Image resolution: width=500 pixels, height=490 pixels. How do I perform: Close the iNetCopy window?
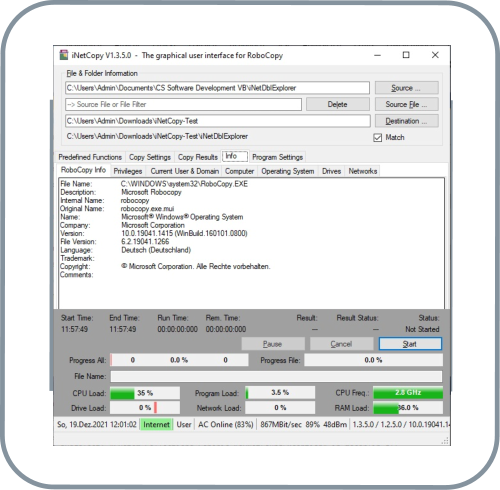[x=435, y=55]
